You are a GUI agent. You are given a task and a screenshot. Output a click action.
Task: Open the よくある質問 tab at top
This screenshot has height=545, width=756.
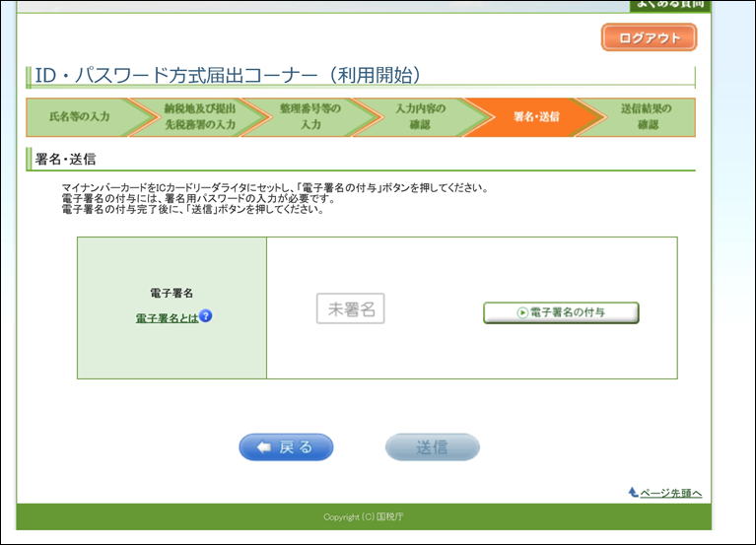pyautogui.click(x=670, y=5)
